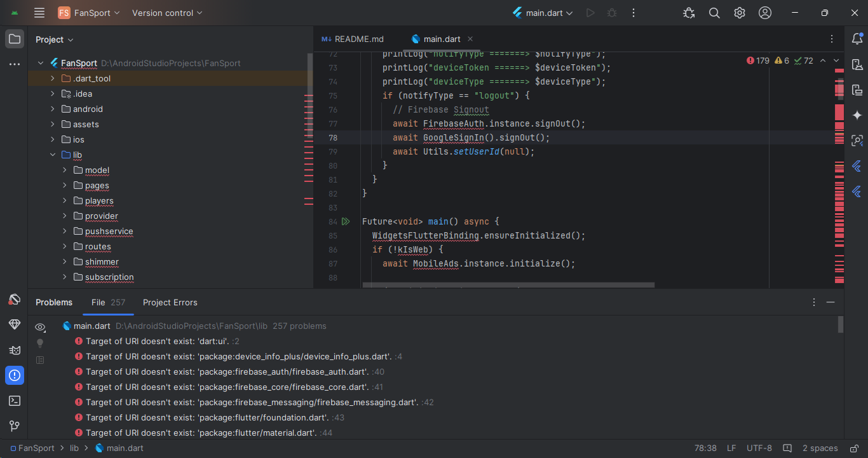Close the main.dart editor tab

[x=470, y=39]
